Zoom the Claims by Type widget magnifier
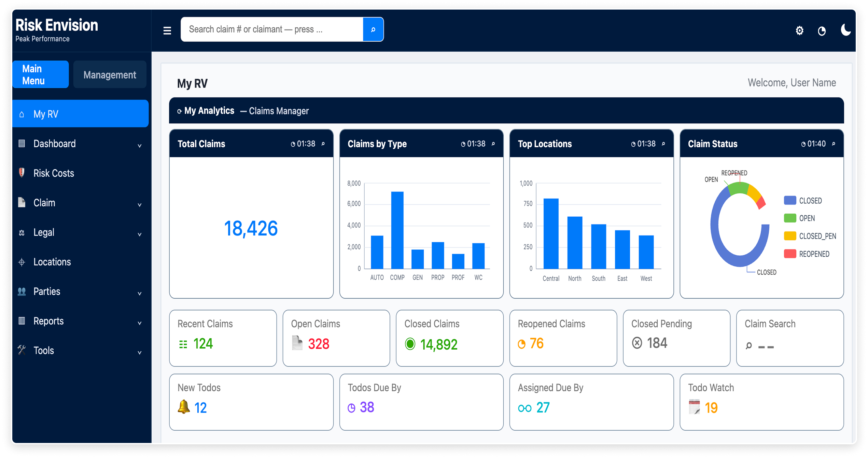The height and width of the screenshot is (458, 868). click(x=493, y=144)
